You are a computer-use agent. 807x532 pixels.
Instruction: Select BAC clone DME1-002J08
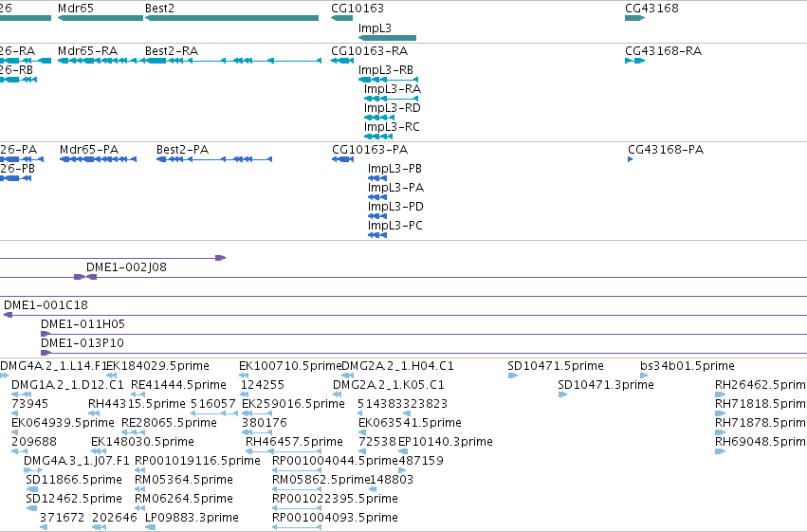pyautogui.click(x=126, y=267)
